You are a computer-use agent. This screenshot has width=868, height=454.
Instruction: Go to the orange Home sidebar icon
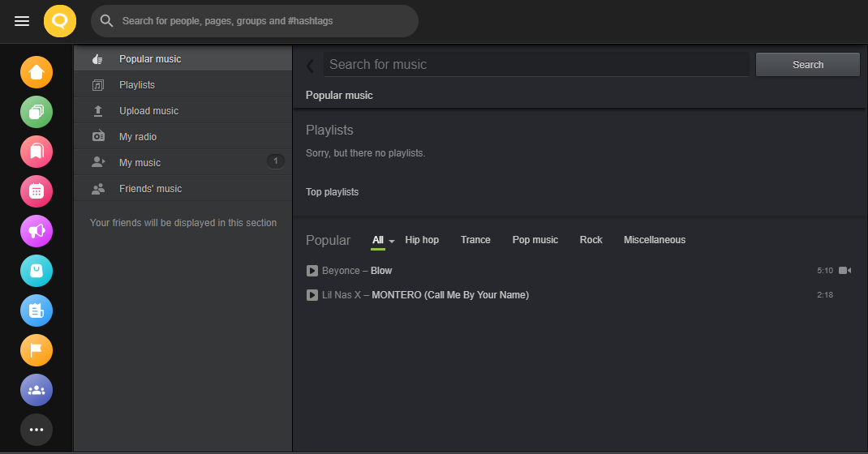37,72
